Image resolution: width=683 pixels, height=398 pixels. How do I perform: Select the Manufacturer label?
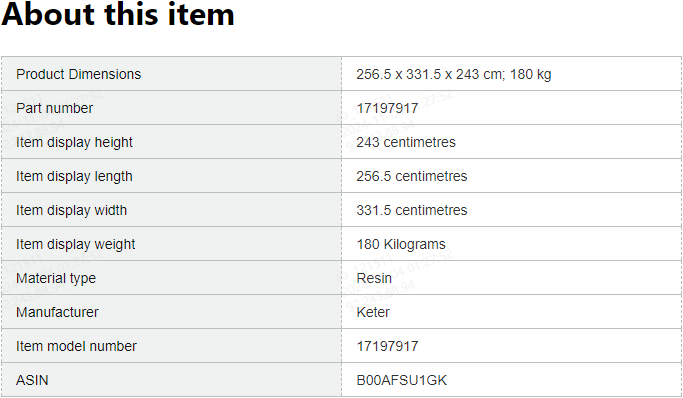pyautogui.click(x=57, y=312)
